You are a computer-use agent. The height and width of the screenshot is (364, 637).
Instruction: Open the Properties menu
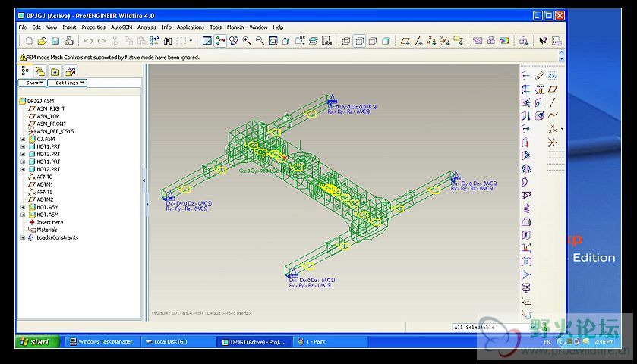click(93, 27)
